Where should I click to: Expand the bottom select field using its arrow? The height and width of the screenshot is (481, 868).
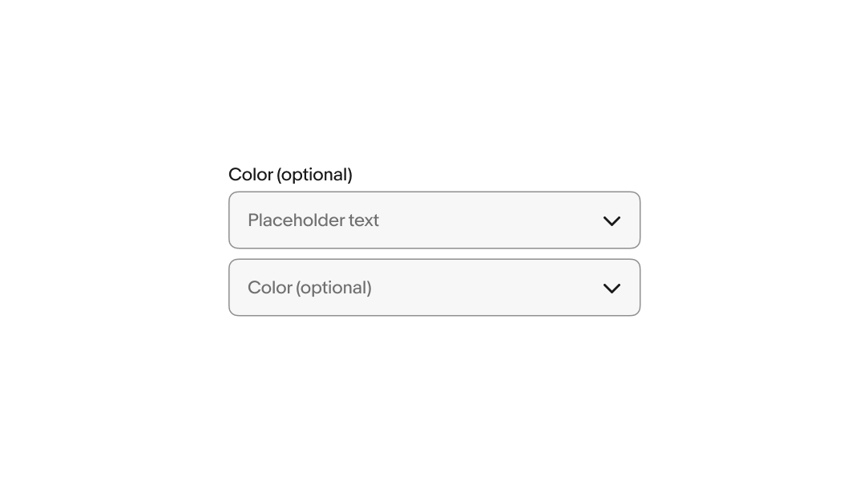coord(612,288)
